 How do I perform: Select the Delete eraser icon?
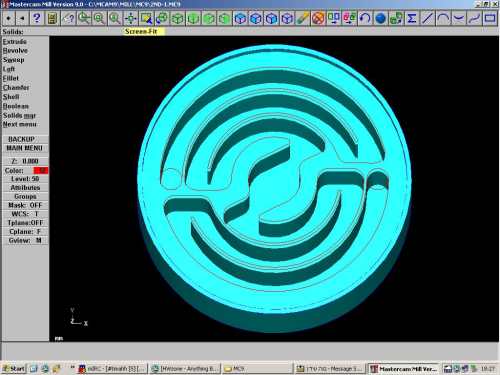coord(303,18)
